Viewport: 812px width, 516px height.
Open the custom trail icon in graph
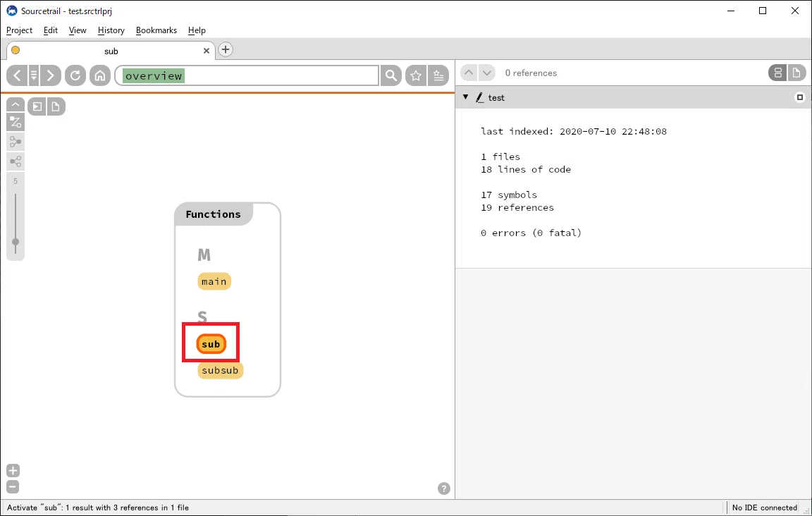16,122
